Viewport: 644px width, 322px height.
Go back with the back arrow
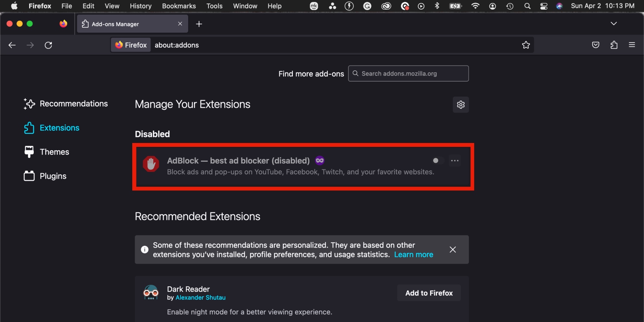(x=12, y=45)
